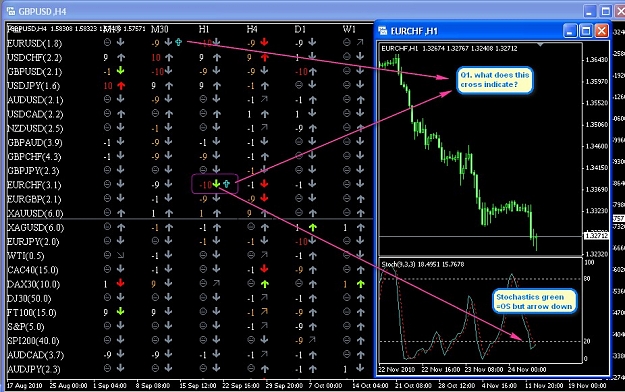
Task: Click the EURJPY(2.0) pair label
Action: point(33,242)
